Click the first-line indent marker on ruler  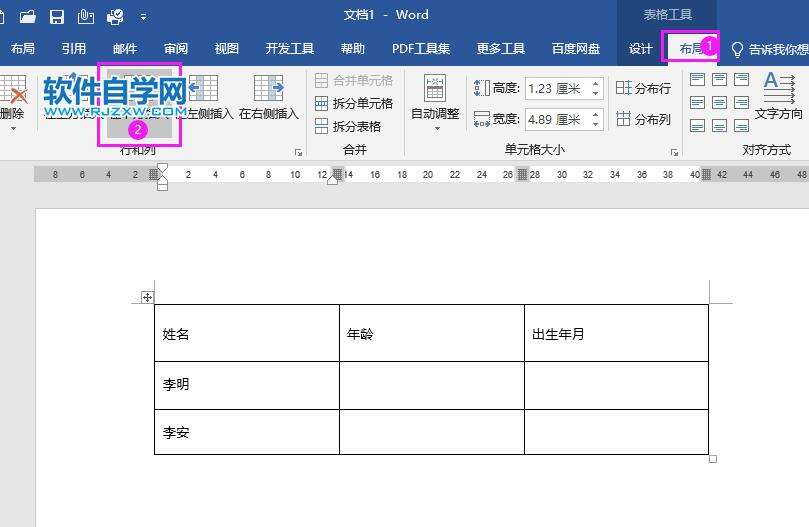tap(163, 168)
